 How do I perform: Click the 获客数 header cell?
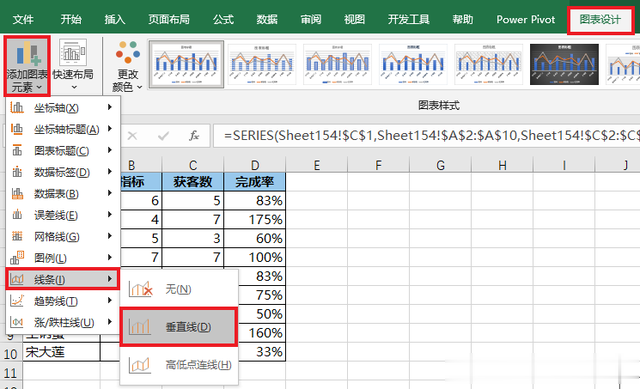point(193,182)
